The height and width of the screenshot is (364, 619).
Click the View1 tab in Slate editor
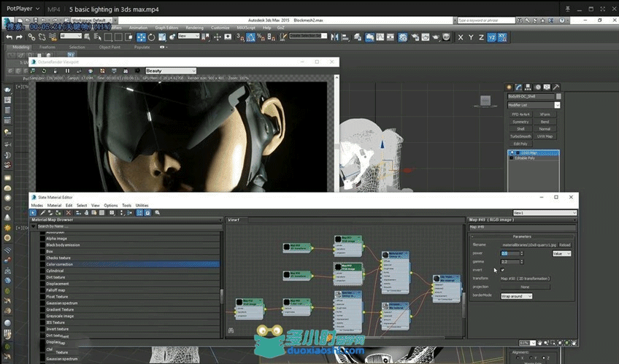pyautogui.click(x=234, y=220)
